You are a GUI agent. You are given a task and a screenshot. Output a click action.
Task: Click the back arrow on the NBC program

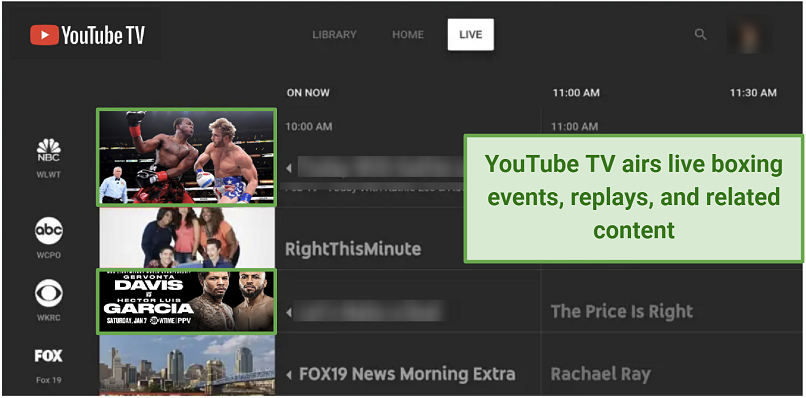[x=289, y=168]
